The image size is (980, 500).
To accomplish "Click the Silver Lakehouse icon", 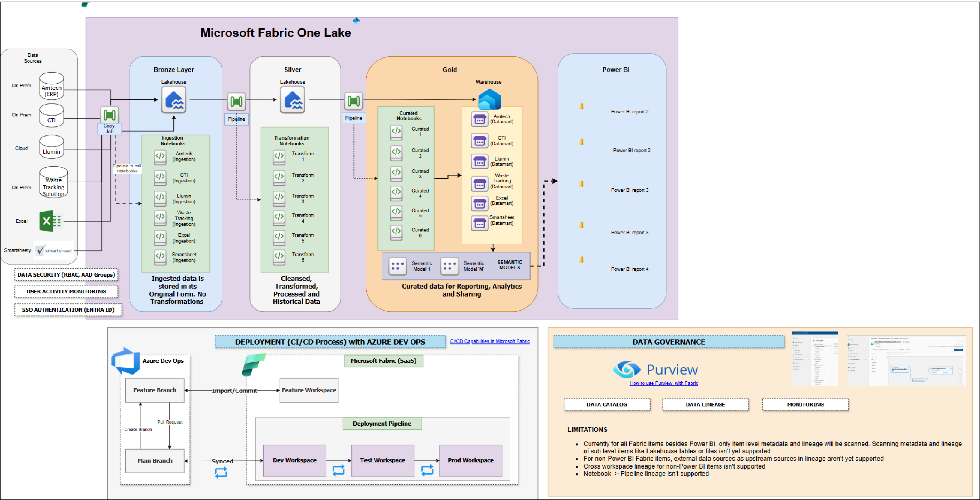I will coord(292,100).
